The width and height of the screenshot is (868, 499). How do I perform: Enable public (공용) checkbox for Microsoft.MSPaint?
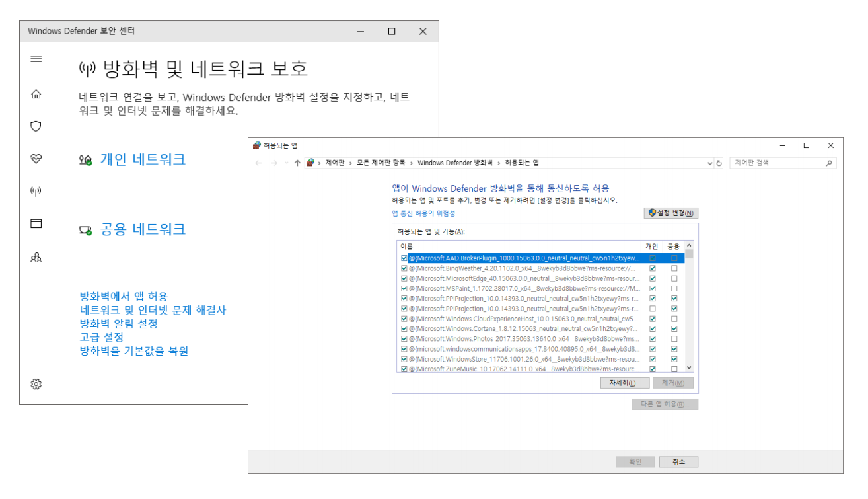pos(674,288)
